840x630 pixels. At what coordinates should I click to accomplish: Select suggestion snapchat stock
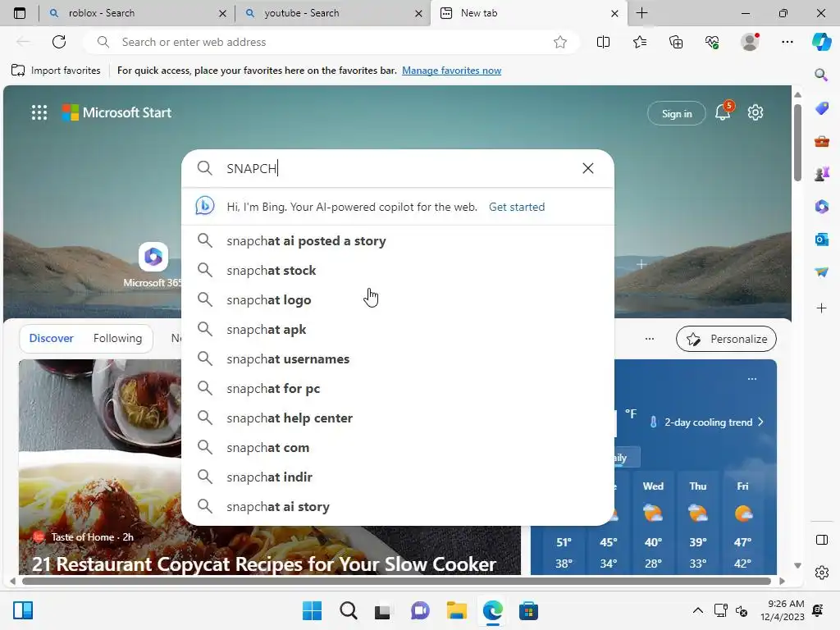point(398,270)
